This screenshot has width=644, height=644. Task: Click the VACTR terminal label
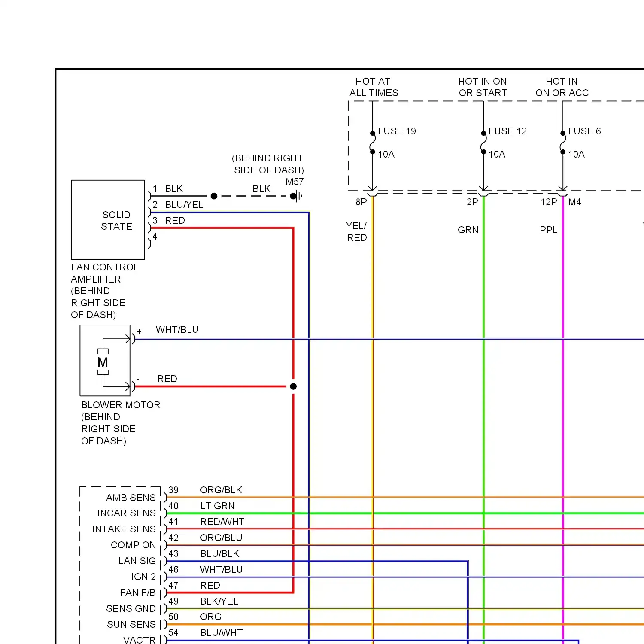coord(140,640)
